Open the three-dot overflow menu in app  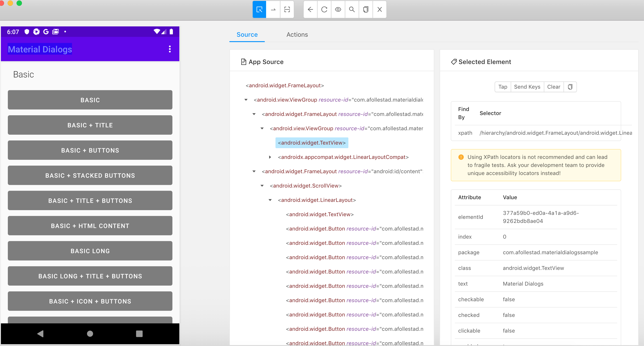coord(170,49)
